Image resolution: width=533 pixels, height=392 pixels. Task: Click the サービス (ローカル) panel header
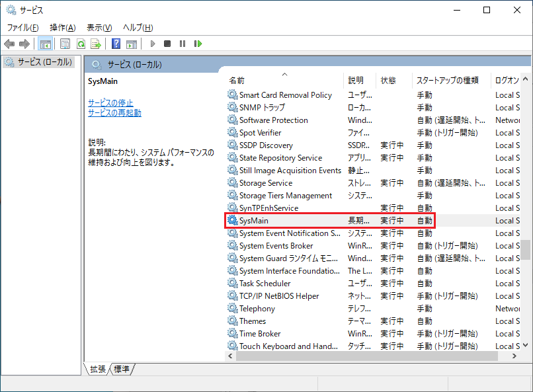(x=134, y=64)
